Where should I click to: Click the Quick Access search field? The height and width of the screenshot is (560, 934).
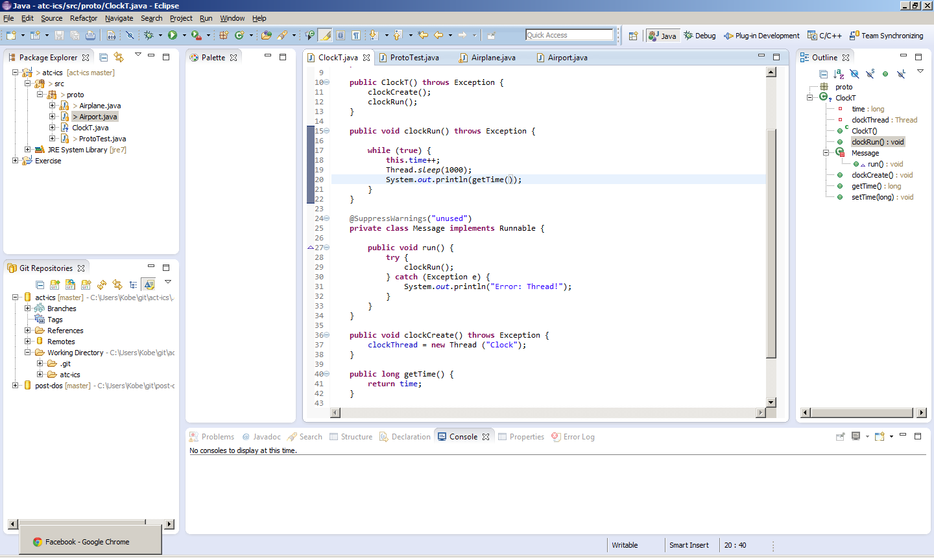click(x=569, y=35)
